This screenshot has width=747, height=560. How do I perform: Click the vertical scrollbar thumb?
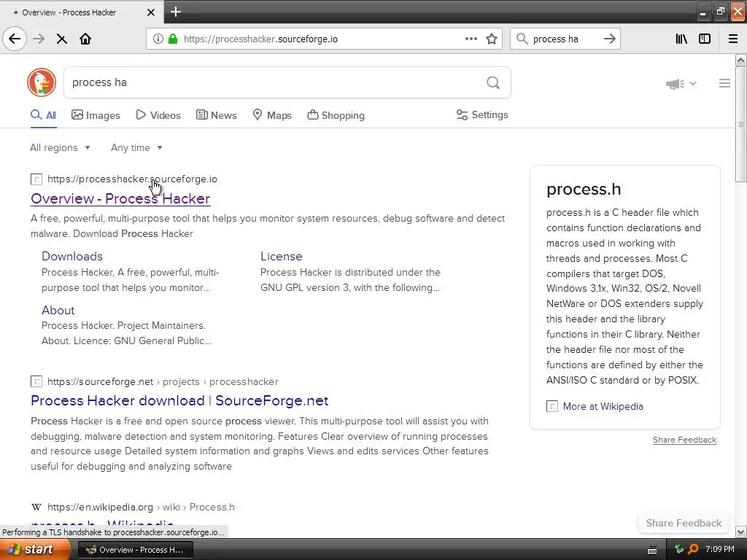tap(740, 125)
